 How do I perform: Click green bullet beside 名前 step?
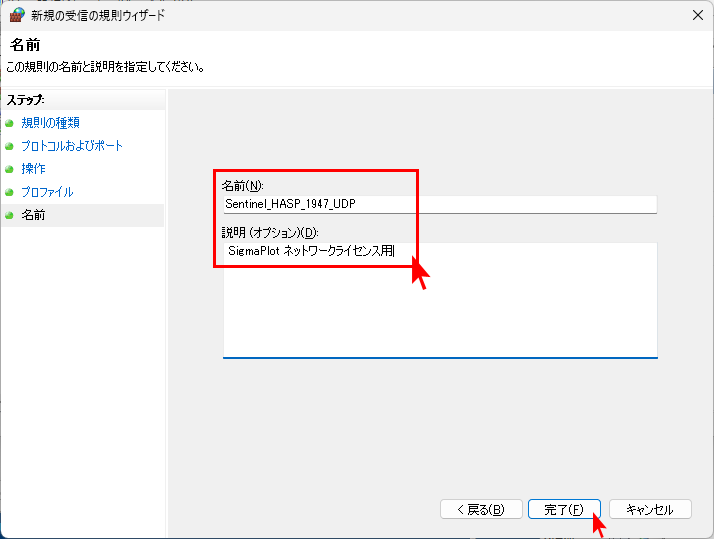click(x=10, y=215)
